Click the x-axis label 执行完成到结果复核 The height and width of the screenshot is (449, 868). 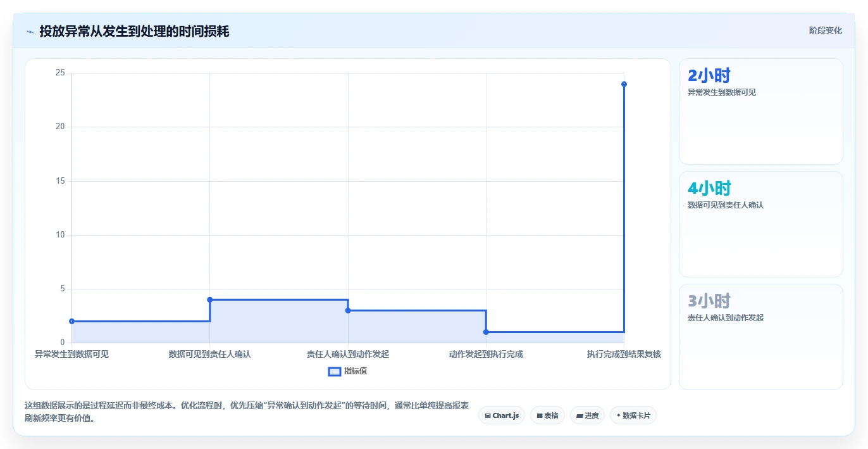624,354
